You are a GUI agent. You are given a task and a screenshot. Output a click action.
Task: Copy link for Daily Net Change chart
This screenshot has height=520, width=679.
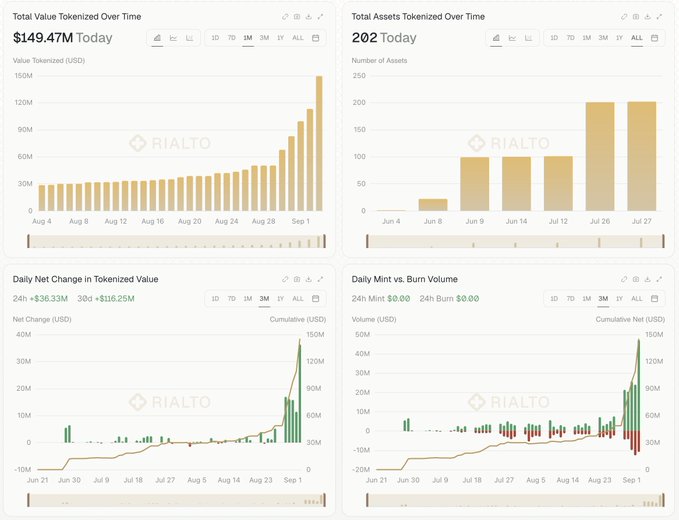[x=285, y=279]
